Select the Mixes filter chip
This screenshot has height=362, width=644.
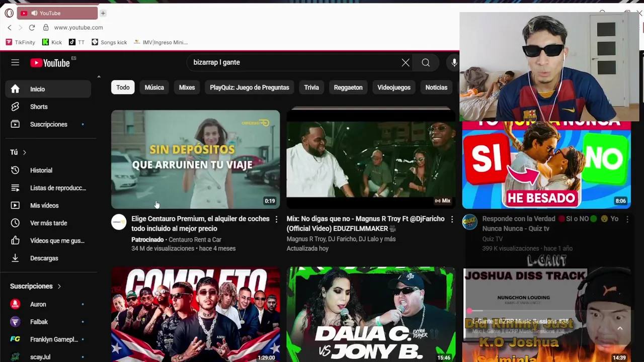coord(187,87)
